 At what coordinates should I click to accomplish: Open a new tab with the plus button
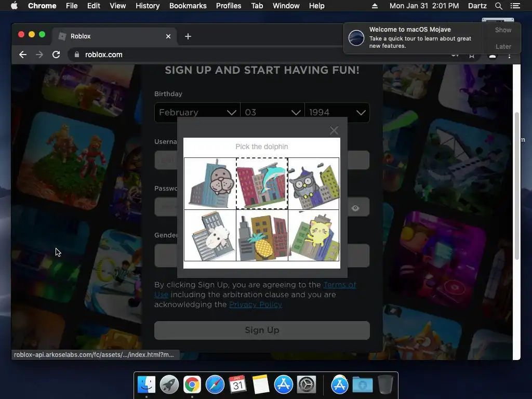(188, 36)
